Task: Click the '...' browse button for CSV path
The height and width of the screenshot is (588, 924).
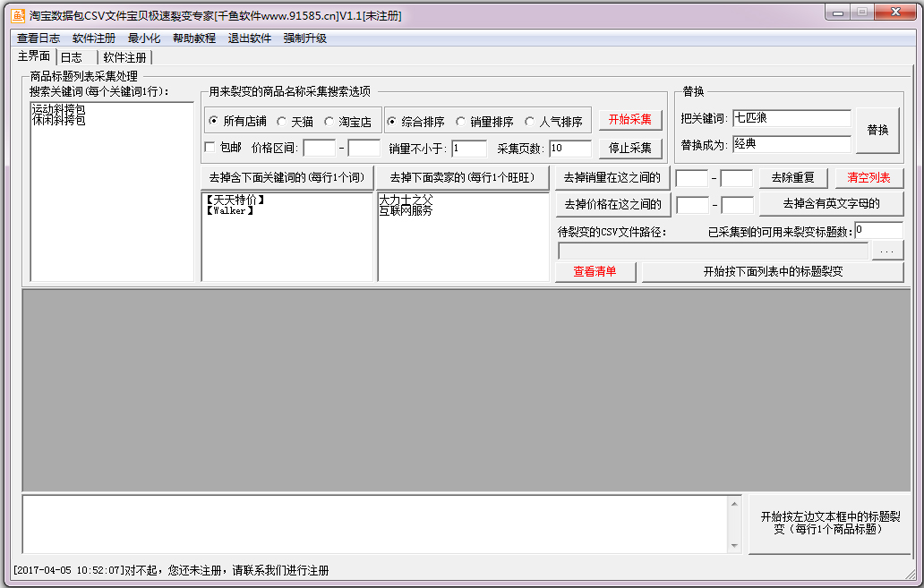Action: (886, 251)
